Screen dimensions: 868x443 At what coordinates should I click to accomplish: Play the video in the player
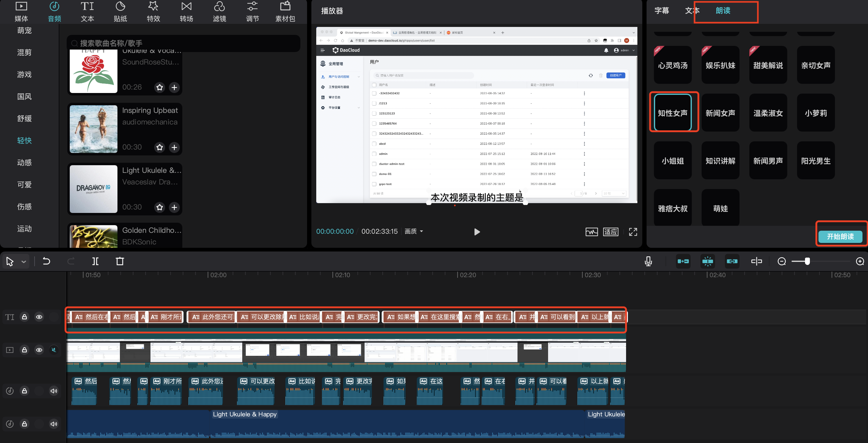[477, 232]
